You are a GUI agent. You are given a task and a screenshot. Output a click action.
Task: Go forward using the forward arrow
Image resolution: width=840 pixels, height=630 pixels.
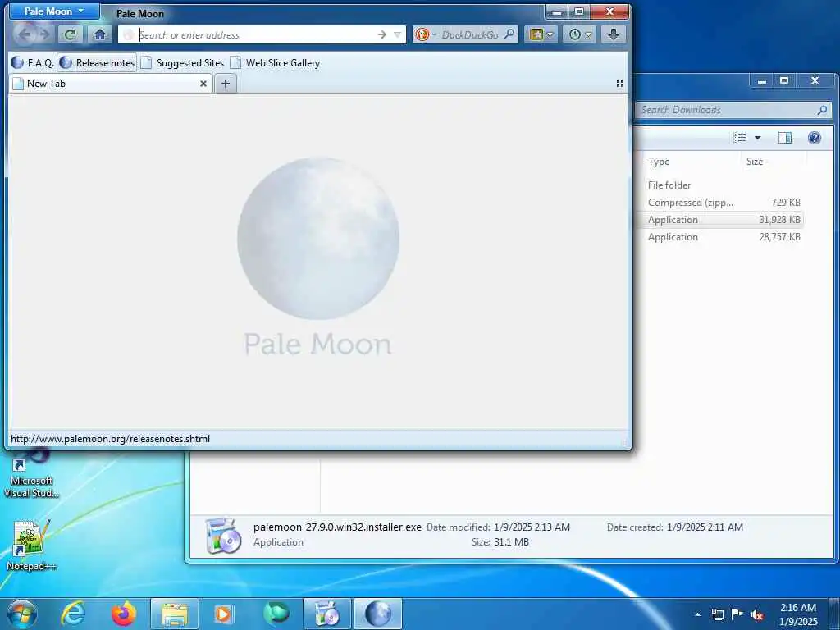point(45,34)
